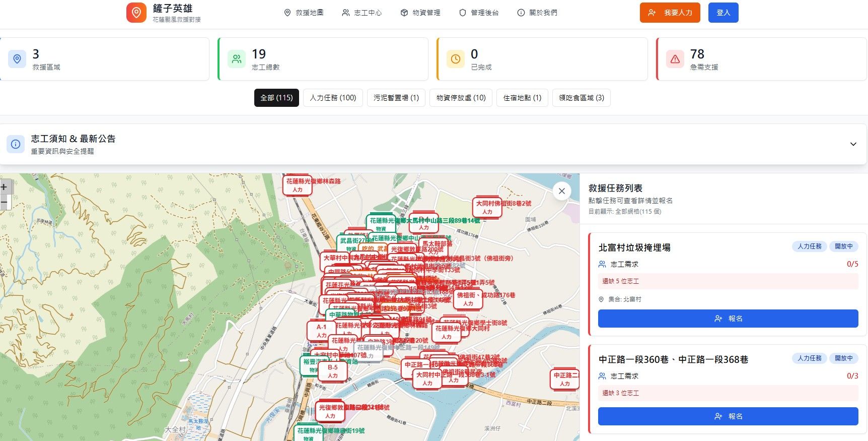868x441 pixels.
Task: Click the 花蓮縣光復鄉糖廠街19號 map marker
Action: point(309,434)
